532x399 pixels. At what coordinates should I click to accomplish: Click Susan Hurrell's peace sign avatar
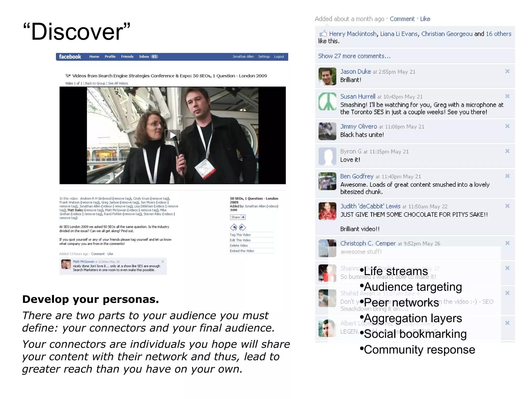[327, 101]
